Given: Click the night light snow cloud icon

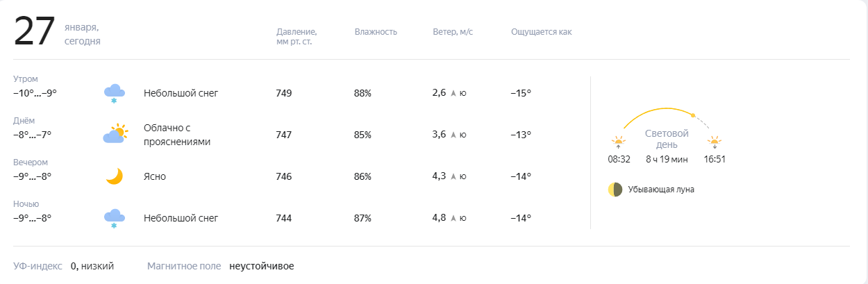Looking at the screenshot, I should tap(114, 218).
